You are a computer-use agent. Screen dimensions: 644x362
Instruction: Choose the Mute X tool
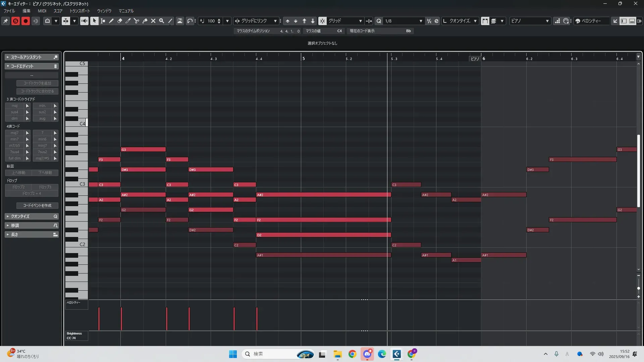click(153, 21)
